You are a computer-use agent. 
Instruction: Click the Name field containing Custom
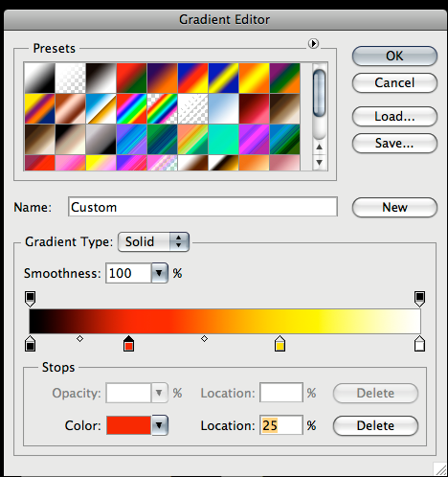(203, 207)
